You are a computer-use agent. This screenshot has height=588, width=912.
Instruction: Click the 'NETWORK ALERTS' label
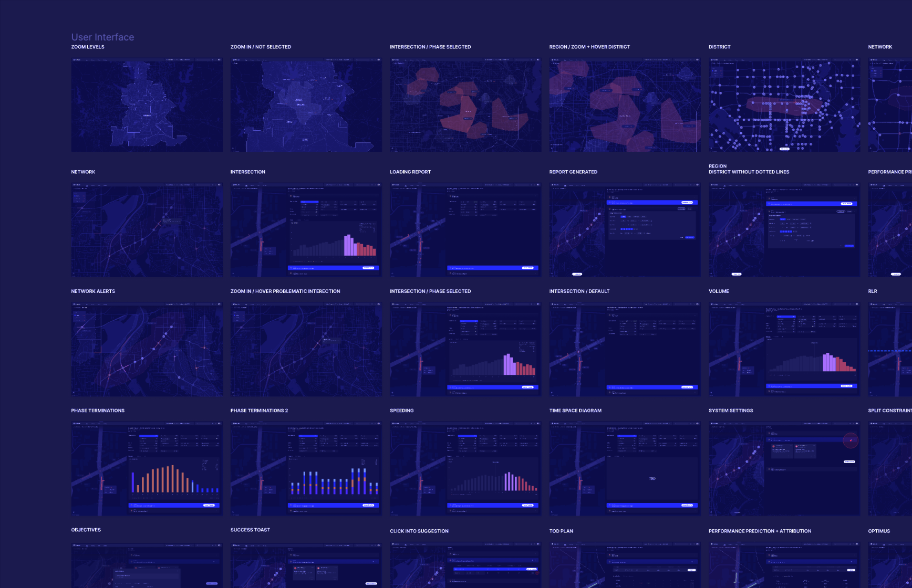[93, 291]
